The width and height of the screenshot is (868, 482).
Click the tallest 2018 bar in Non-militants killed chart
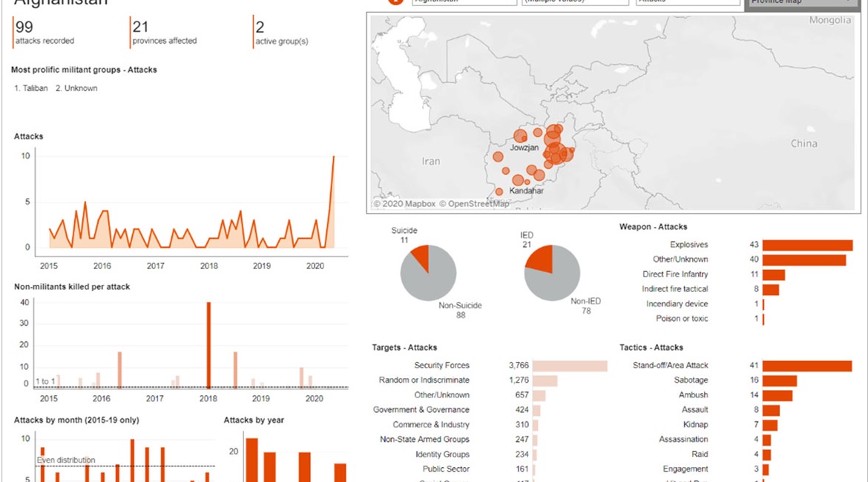tap(208, 345)
